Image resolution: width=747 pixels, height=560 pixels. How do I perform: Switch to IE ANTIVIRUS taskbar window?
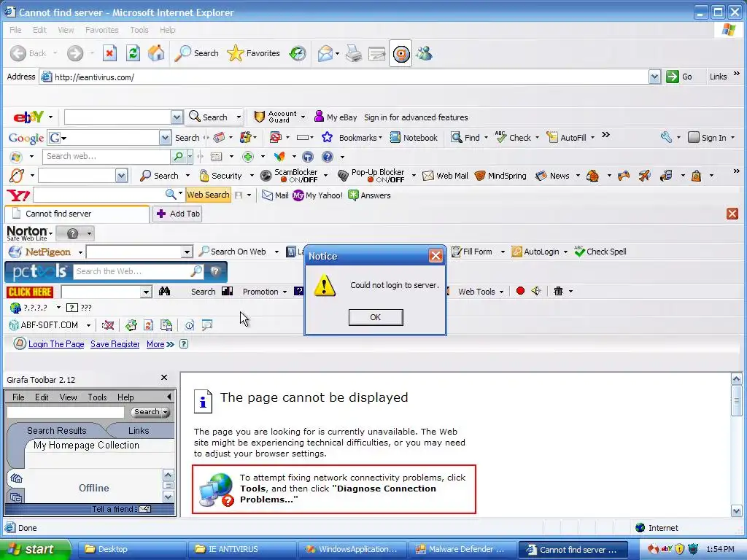tap(242, 549)
